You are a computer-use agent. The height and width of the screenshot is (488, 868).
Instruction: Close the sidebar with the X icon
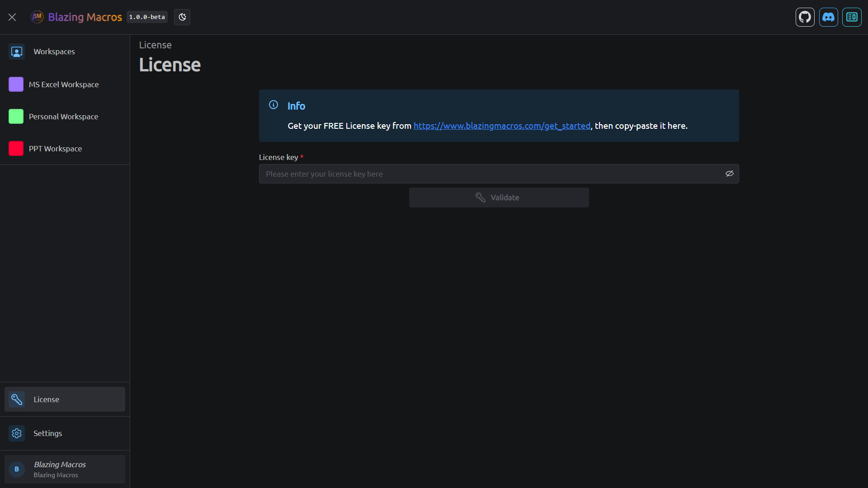pos(12,17)
